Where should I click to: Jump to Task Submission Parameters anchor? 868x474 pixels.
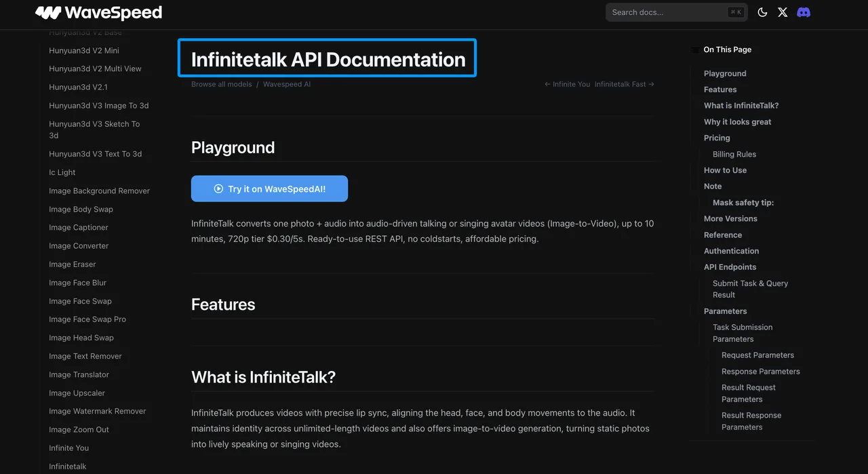[743, 333]
